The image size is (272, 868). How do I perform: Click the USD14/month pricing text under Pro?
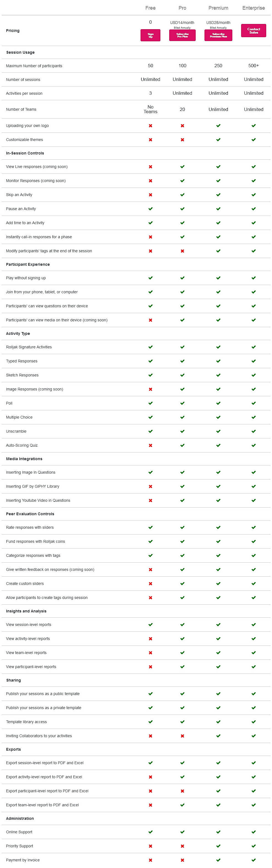click(x=182, y=22)
